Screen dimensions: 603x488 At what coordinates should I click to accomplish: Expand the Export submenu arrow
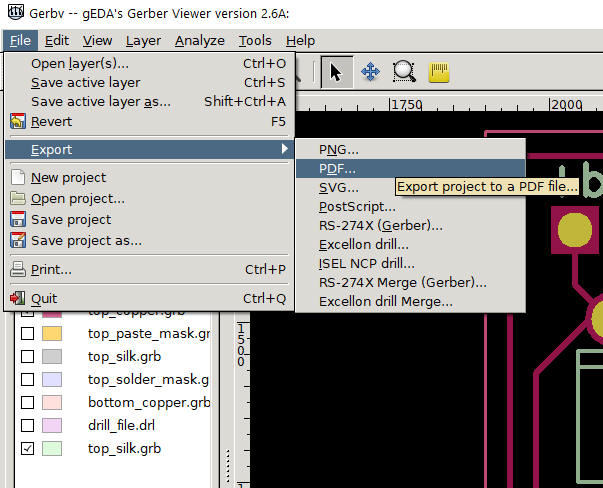pyautogui.click(x=285, y=150)
